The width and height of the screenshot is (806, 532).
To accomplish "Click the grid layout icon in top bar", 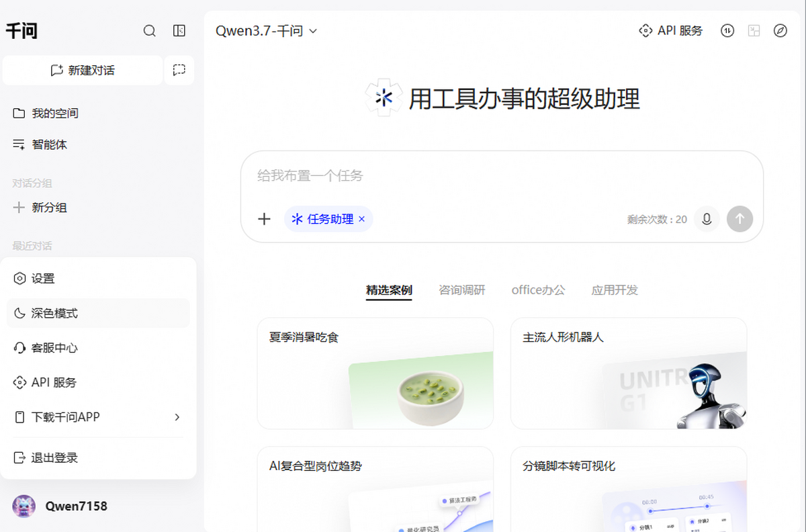I will coord(754,30).
